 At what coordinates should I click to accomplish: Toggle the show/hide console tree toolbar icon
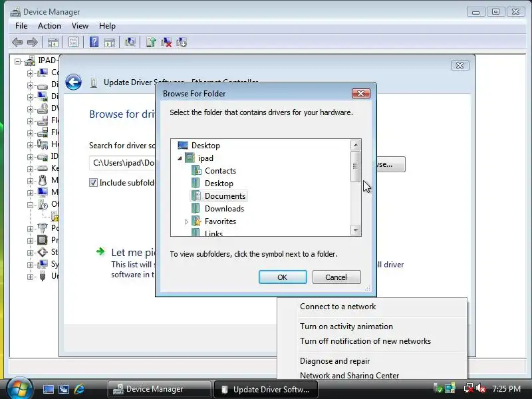[x=53, y=43]
